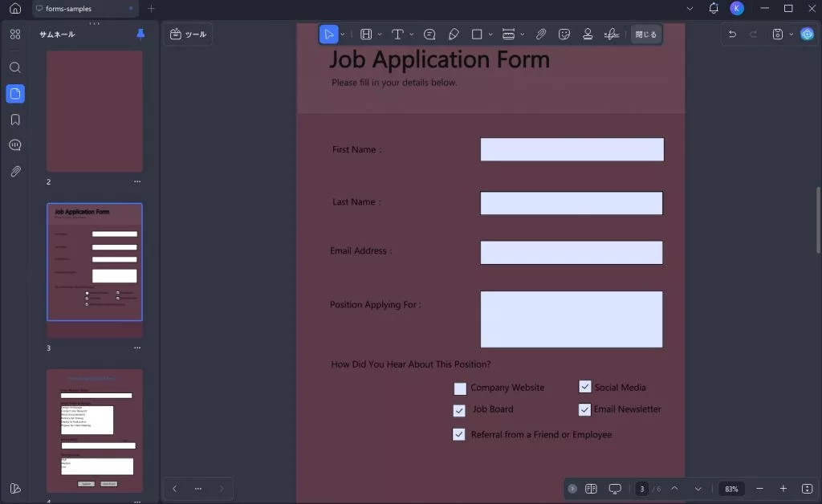
Task: Open the zoom level 83% box
Action: pyautogui.click(x=731, y=489)
